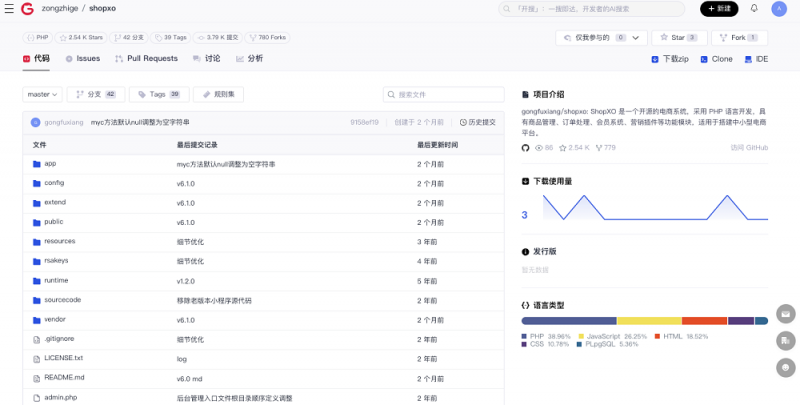Screen dimensions: 800x405
Task: Click the v6.0 md commit message
Action: (189, 379)
